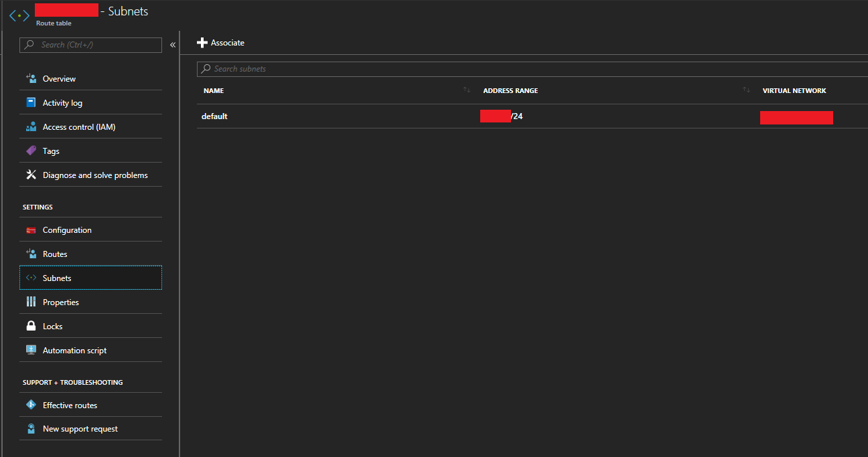Click the VIRTUAL NETWORK column header
Image resolution: width=868 pixels, height=457 pixels.
click(794, 90)
